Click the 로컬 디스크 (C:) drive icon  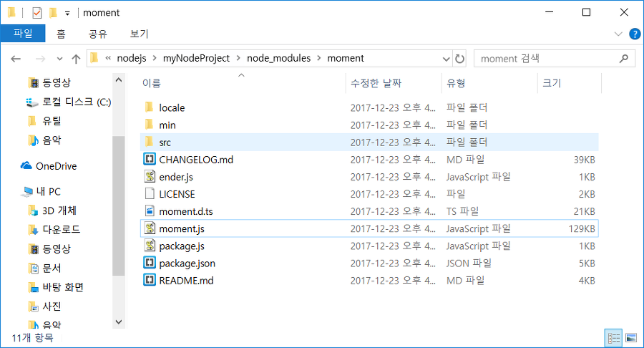pos(32,102)
